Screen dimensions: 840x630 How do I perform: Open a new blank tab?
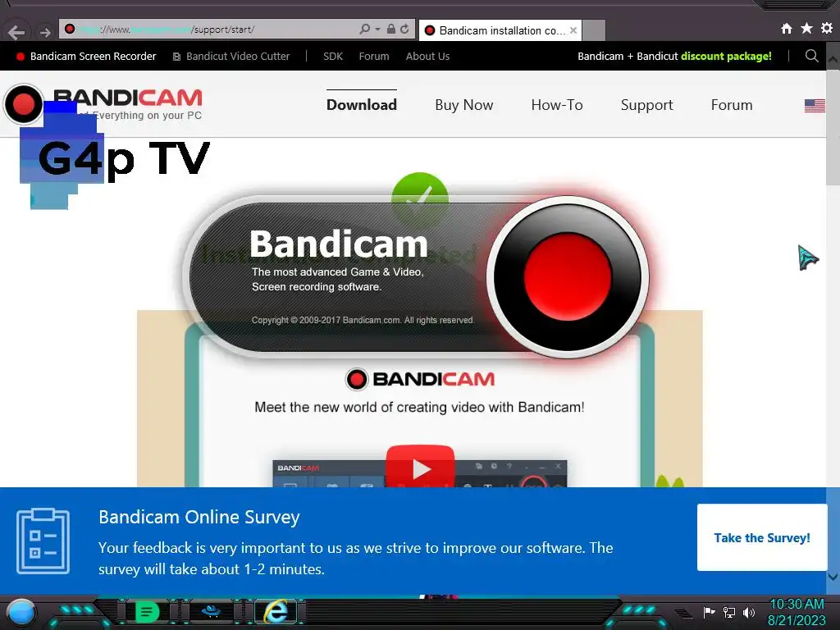coord(594,30)
